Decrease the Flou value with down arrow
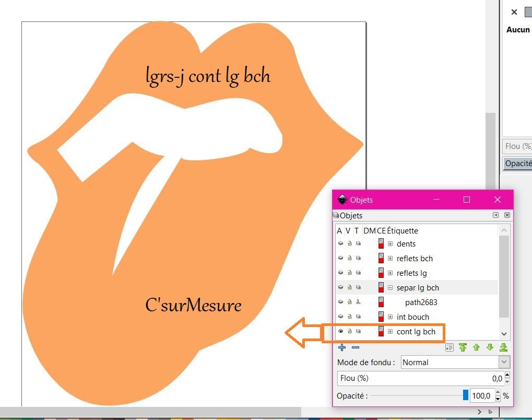532x420 pixels. (507, 382)
